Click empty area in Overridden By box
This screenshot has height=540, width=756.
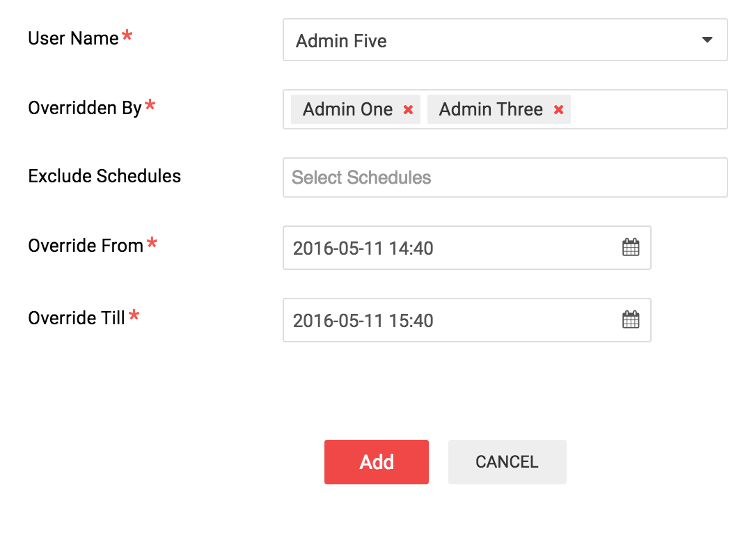[649, 109]
